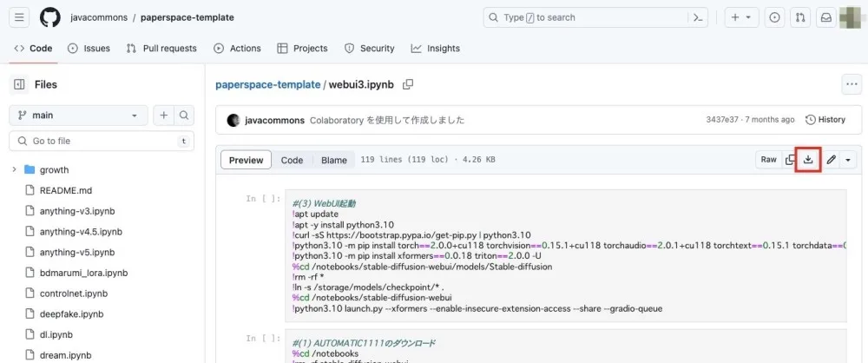Open the main branch dropdown
The height and width of the screenshot is (363, 868).
(78, 115)
